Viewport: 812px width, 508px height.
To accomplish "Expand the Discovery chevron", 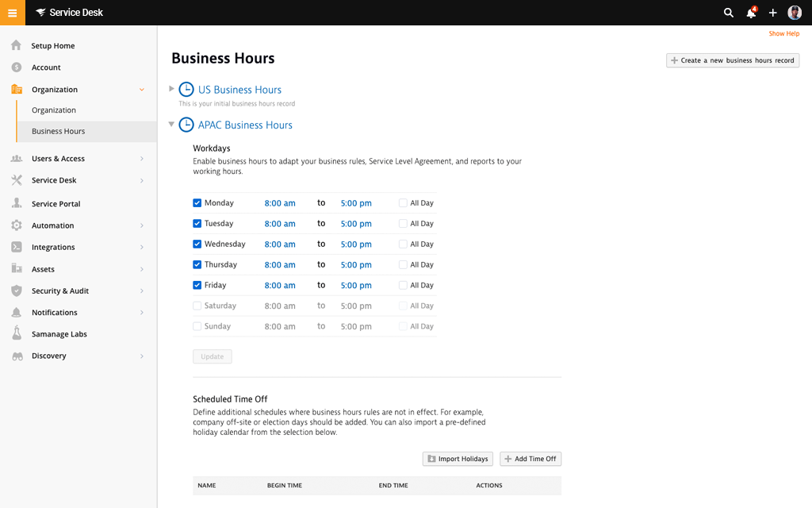I will click(x=141, y=356).
